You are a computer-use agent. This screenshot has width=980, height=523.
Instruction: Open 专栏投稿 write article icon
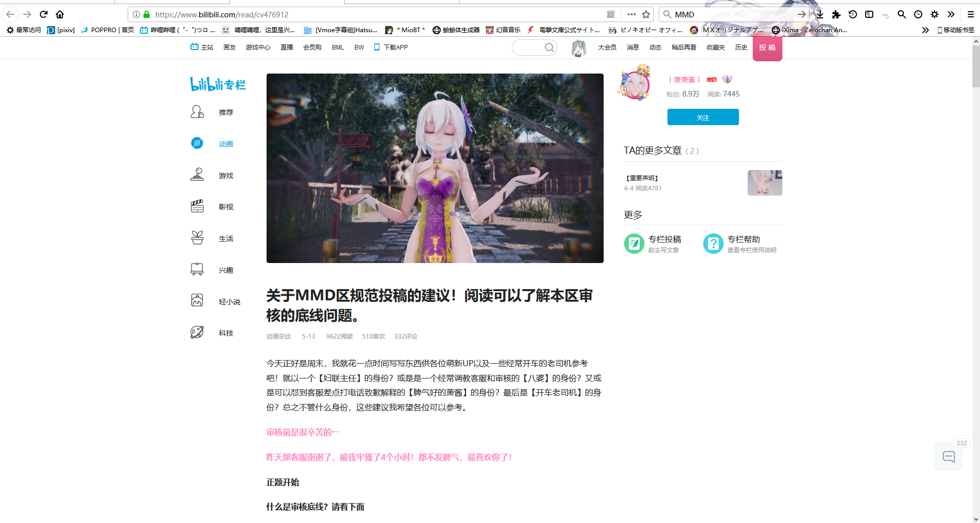coord(634,244)
